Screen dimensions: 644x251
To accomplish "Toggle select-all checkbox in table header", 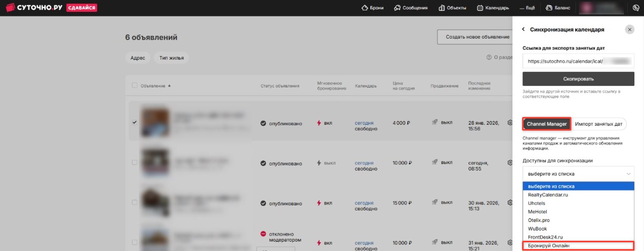I will tap(134, 86).
